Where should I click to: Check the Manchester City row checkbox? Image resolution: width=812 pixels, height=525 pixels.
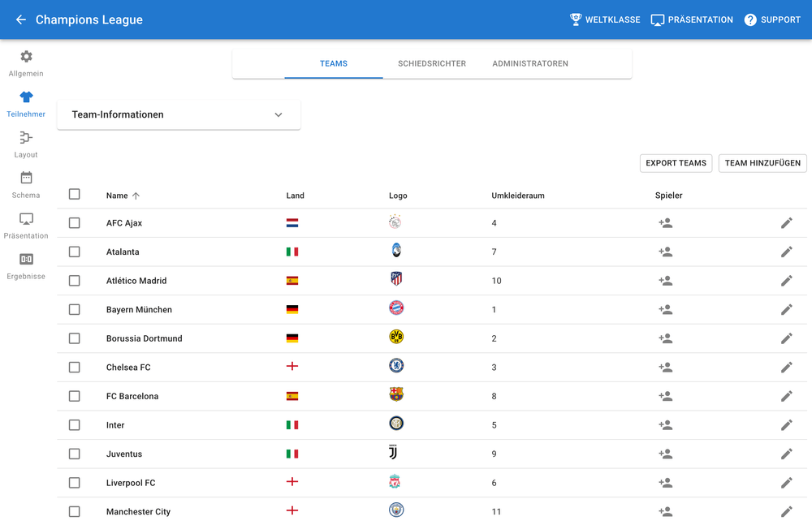75,511
